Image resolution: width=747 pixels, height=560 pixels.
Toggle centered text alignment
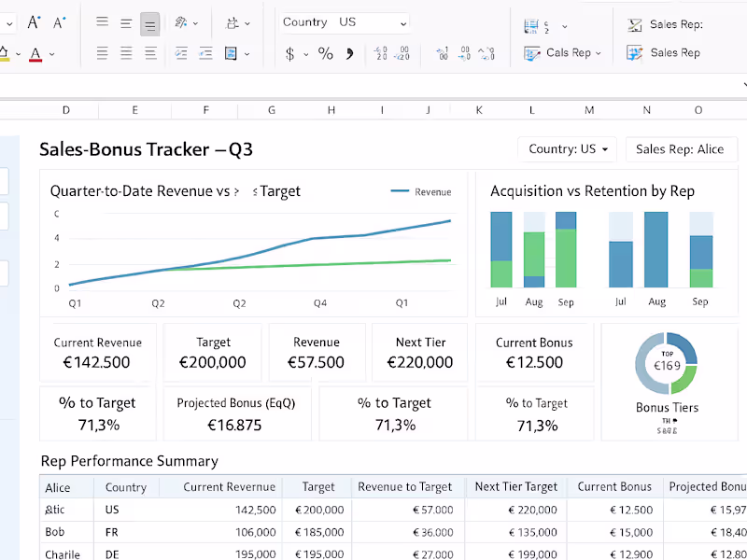[126, 53]
